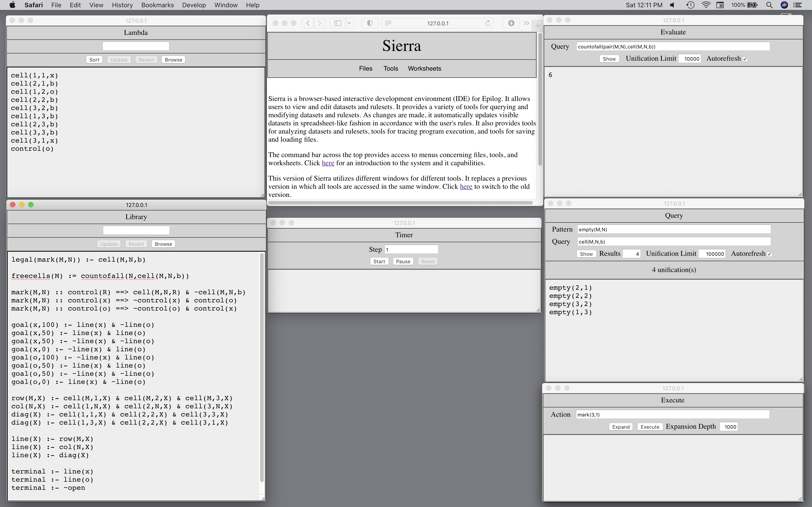The height and width of the screenshot is (507, 812).
Task: Click Start in the Timer window
Action: pos(379,262)
